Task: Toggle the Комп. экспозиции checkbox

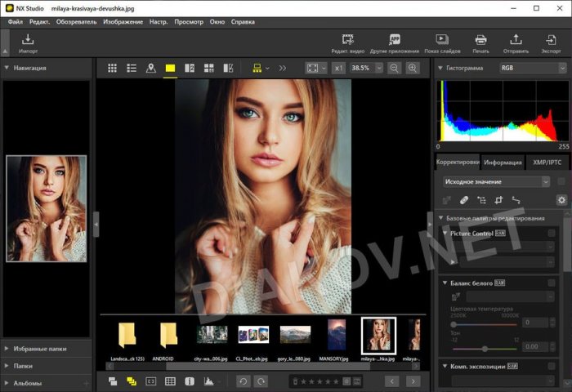Action: tap(552, 367)
